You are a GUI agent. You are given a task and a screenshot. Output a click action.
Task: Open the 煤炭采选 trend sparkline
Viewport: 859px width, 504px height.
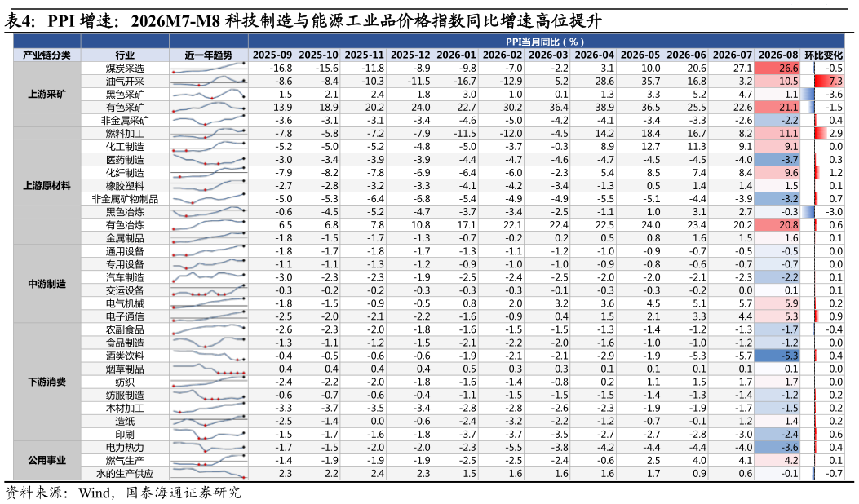(x=209, y=68)
